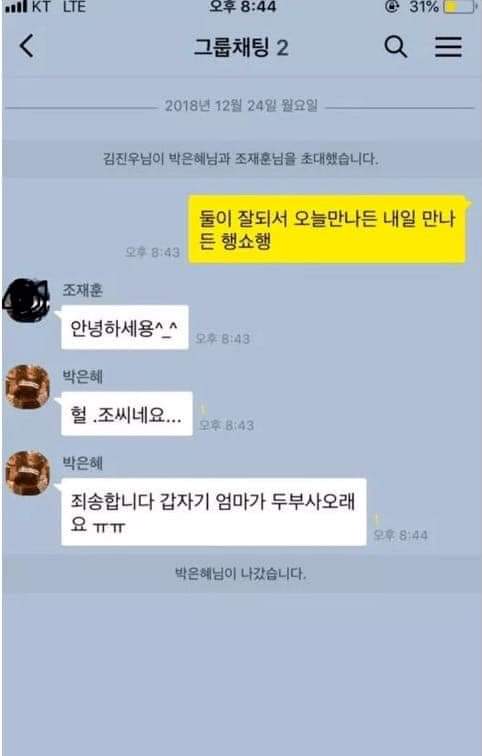Viewport: 482px width, 756px height.
Task: Select the 헐 .조씨네요... message bubble
Action: (127, 414)
